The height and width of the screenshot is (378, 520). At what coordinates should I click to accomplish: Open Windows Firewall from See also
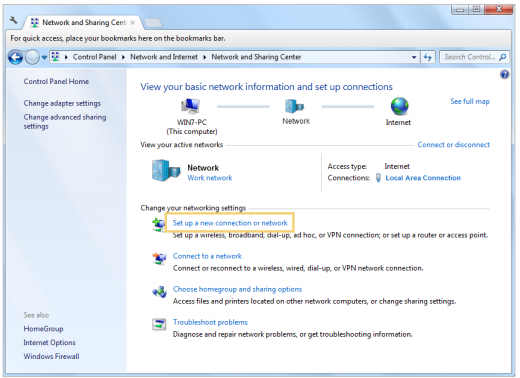point(51,356)
